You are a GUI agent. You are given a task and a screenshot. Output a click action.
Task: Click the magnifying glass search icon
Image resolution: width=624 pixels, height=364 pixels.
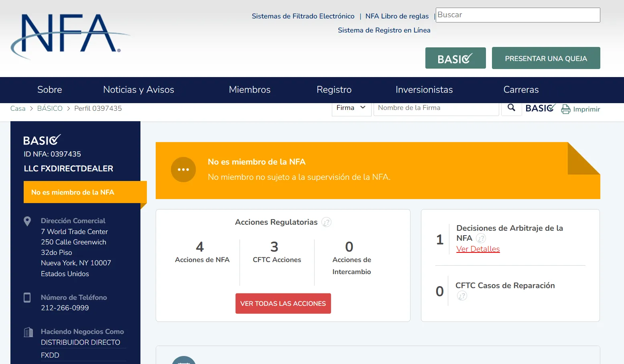coord(511,108)
